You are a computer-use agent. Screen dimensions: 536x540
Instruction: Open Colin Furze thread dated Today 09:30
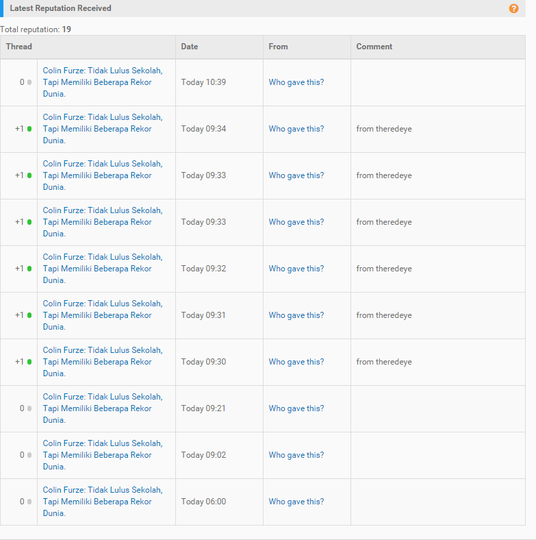tap(103, 362)
